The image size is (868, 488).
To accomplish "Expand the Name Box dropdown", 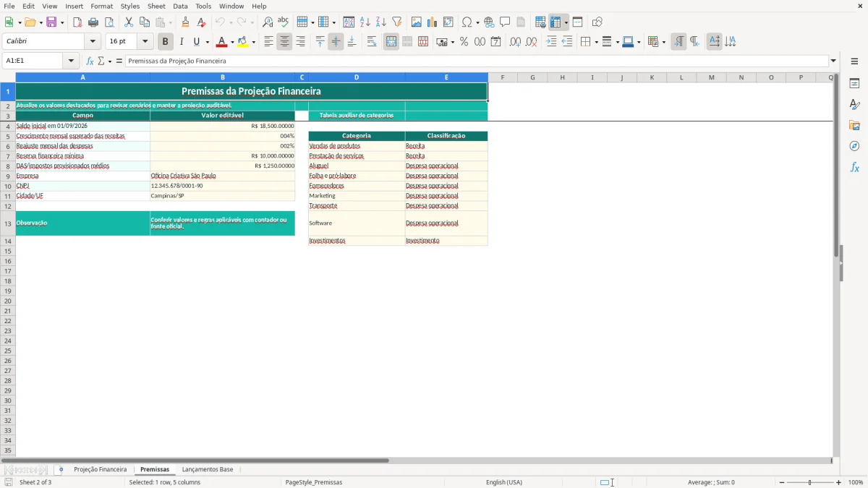I will pos(71,61).
